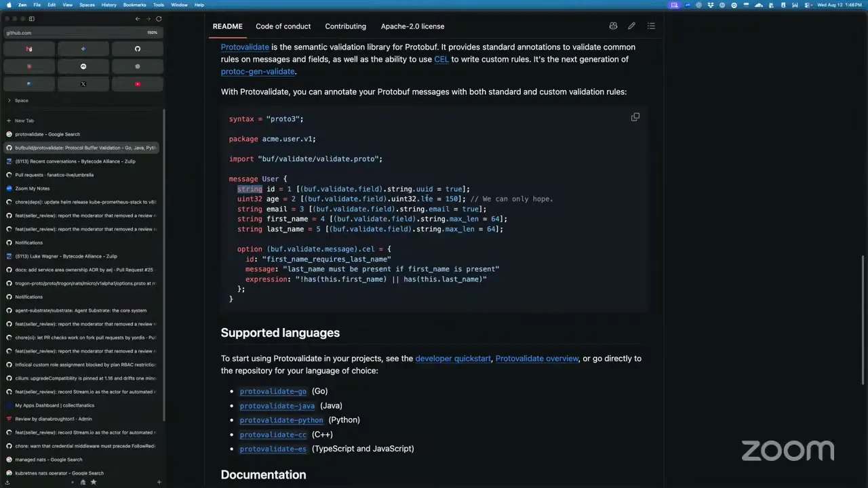868x488 pixels.
Task: Open the blue square pinned essential
Action: click(x=29, y=84)
